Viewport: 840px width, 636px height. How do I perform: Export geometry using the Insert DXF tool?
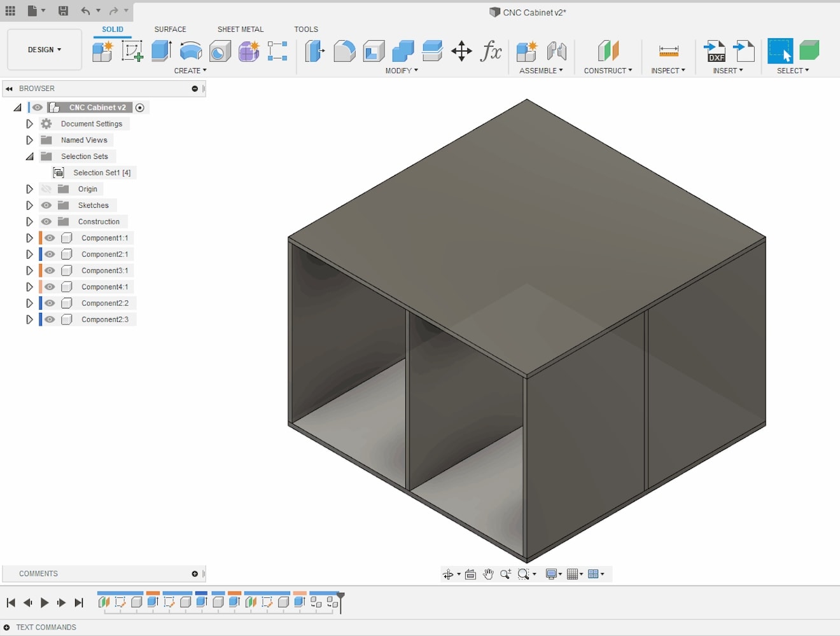[715, 51]
